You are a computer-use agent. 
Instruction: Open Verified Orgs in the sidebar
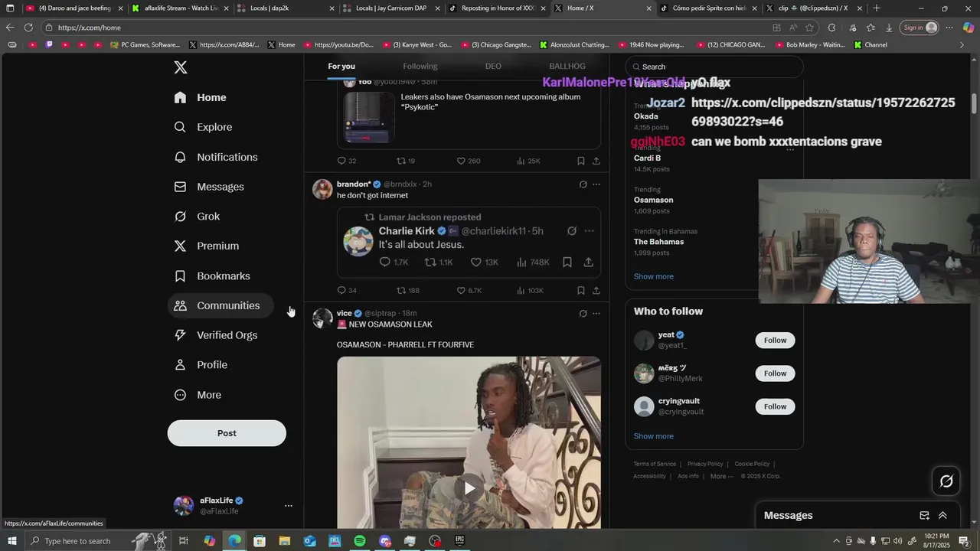point(216,335)
